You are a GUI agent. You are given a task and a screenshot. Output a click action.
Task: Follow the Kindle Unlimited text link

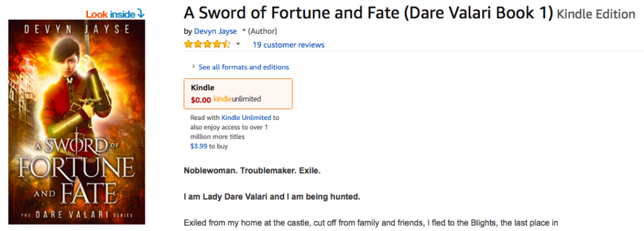[x=246, y=117]
